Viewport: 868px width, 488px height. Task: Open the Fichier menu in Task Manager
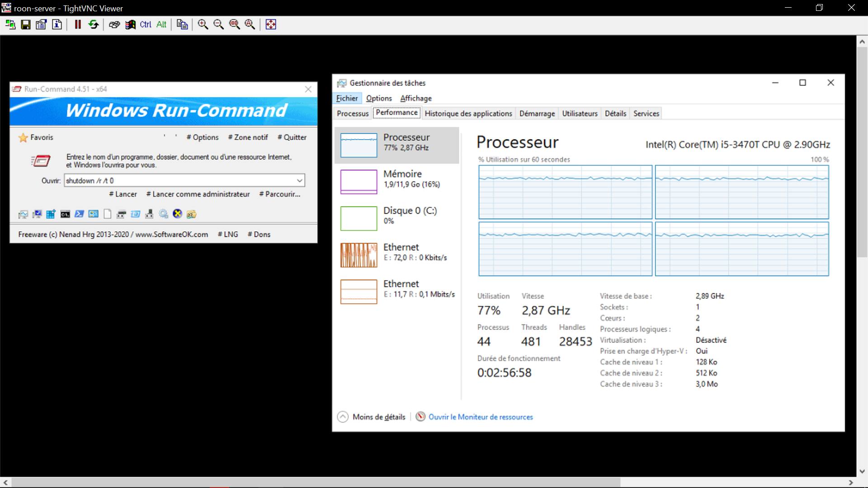coord(347,99)
